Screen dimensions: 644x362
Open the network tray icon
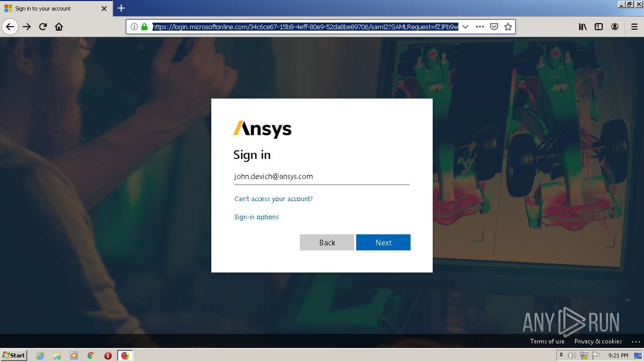584,355
